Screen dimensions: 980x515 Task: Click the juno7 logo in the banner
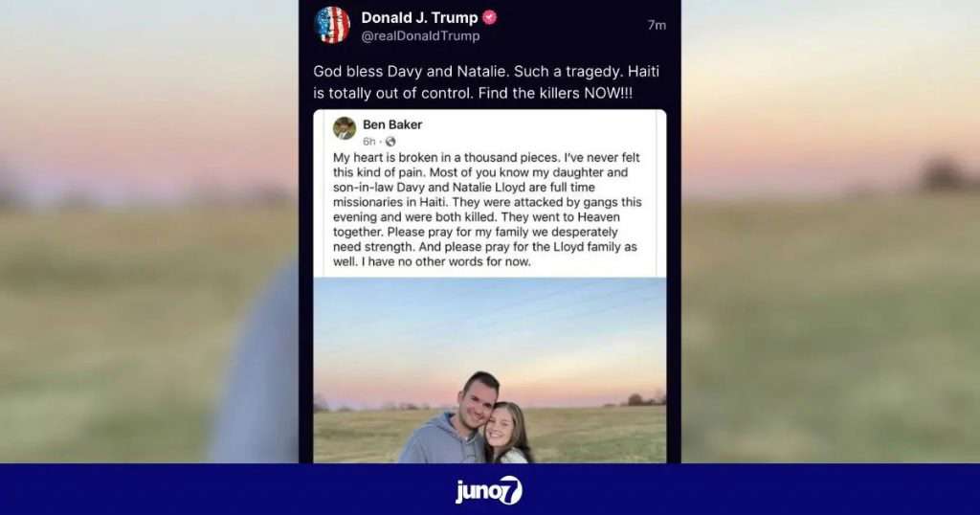coord(489,490)
